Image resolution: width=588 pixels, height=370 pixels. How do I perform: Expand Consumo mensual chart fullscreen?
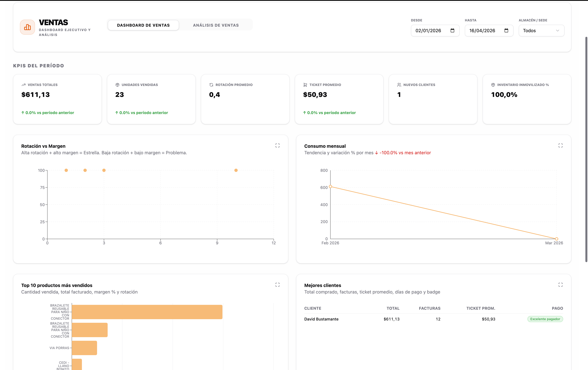pyautogui.click(x=560, y=145)
